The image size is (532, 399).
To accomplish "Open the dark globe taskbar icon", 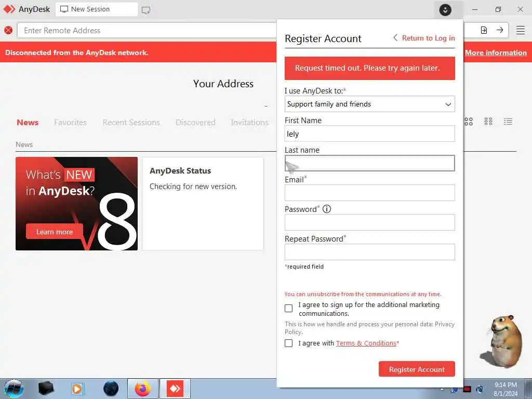I will [111, 389].
